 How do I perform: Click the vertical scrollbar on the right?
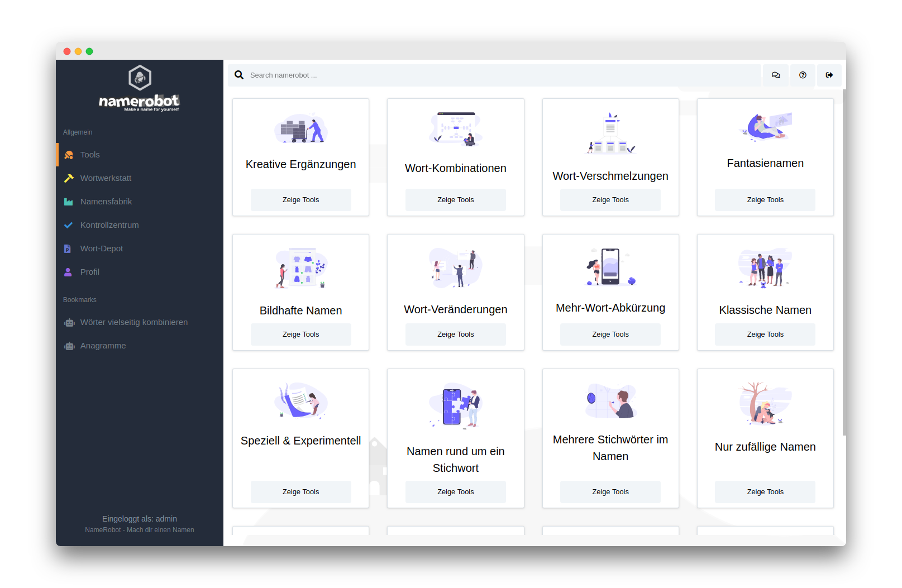tap(844, 262)
